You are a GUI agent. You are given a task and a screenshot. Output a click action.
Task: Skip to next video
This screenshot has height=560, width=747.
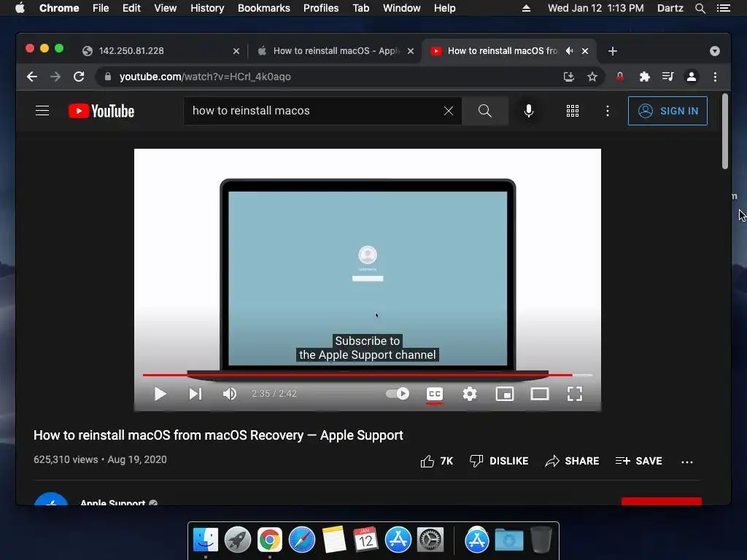[x=196, y=394]
